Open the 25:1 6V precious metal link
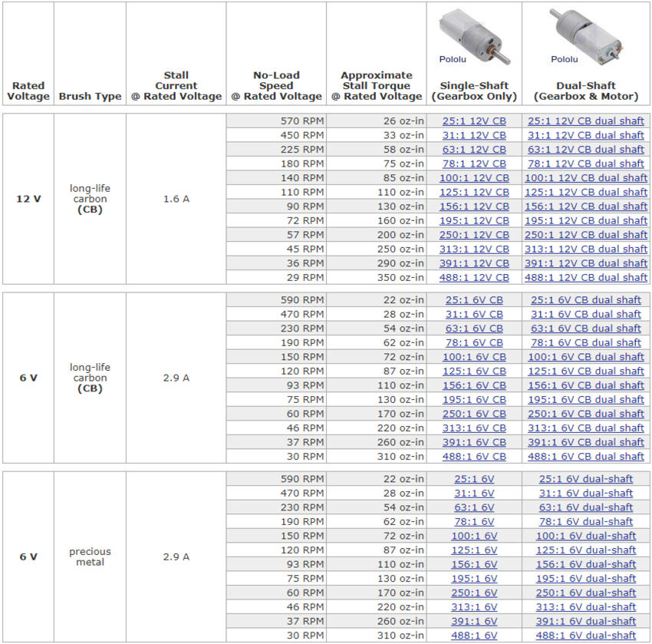 point(474,479)
